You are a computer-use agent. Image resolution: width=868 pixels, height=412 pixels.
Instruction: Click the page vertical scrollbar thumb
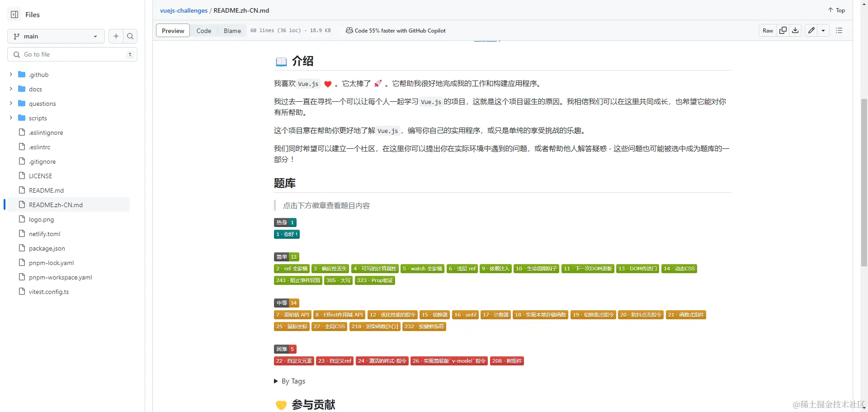point(864,183)
